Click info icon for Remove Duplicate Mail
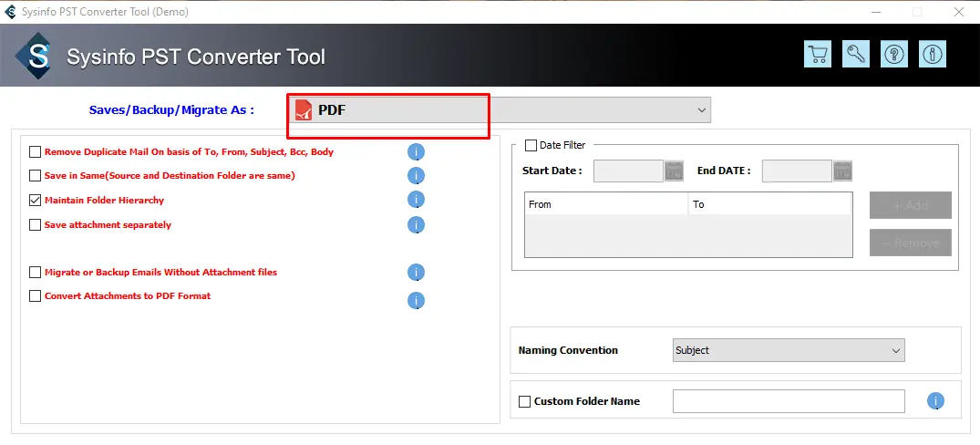The image size is (980, 445). [x=416, y=152]
